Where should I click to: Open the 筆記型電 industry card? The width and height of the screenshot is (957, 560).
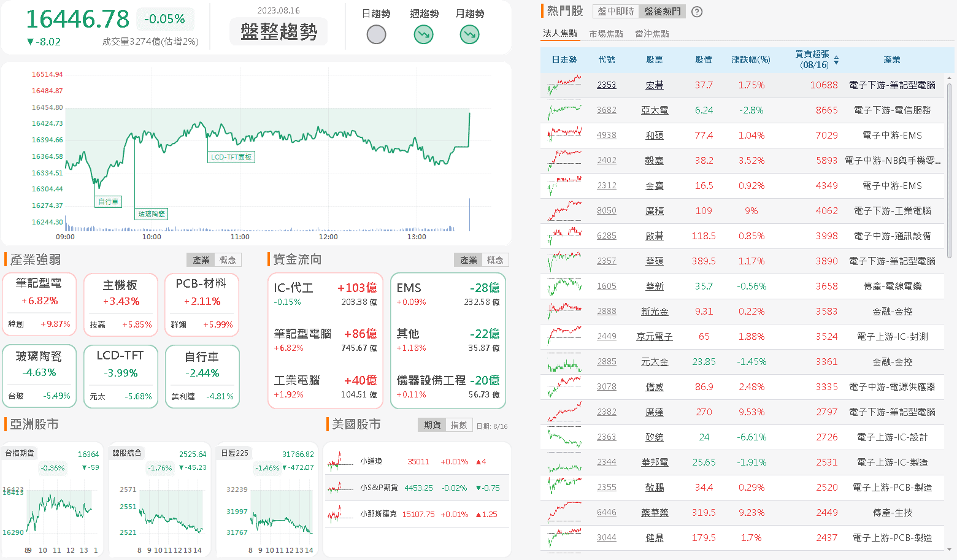click(40, 304)
